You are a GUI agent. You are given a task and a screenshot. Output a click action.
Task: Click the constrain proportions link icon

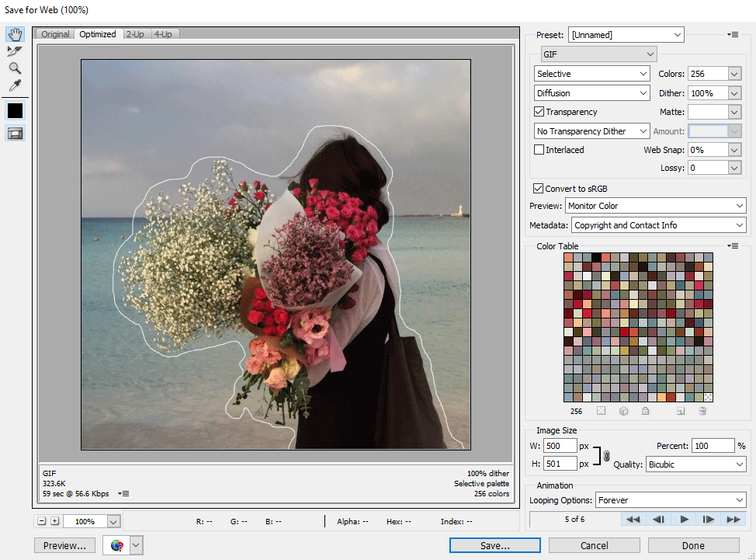[x=606, y=456]
